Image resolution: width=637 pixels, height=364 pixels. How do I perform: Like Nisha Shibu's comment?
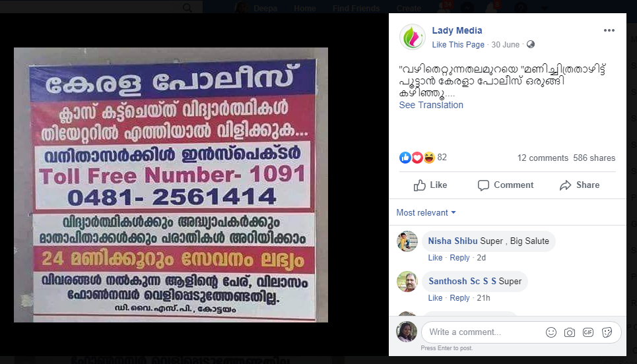click(x=435, y=258)
